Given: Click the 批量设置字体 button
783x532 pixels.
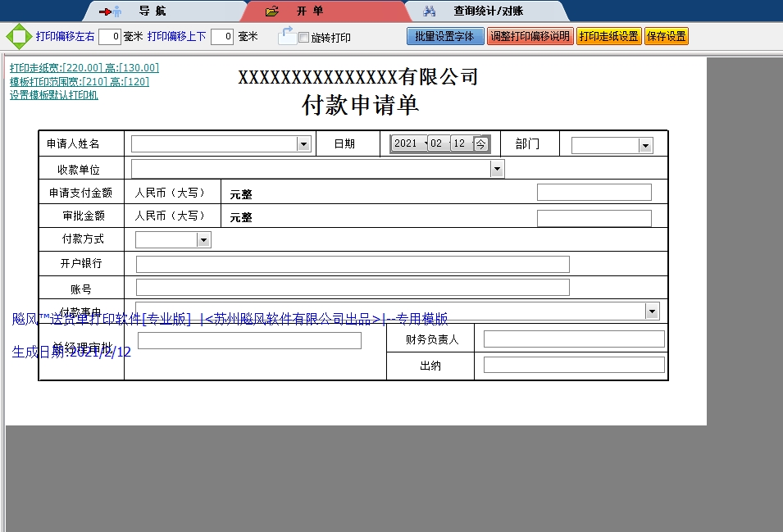Looking at the screenshot, I should click(445, 36).
